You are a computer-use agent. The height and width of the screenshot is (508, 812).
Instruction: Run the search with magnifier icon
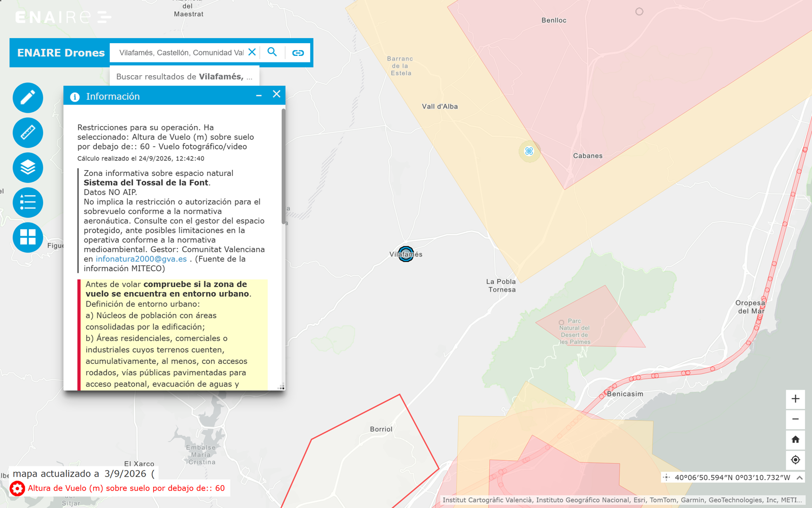pos(272,52)
